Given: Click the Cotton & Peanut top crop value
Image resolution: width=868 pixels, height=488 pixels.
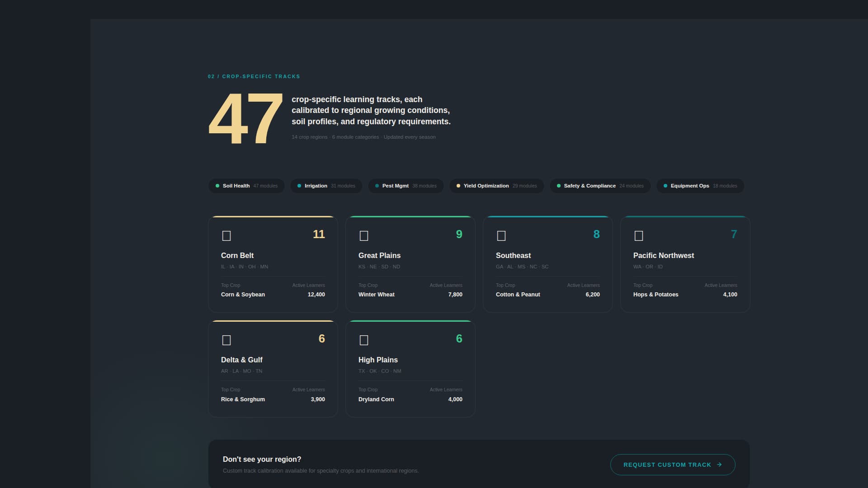Looking at the screenshot, I should click(x=518, y=295).
